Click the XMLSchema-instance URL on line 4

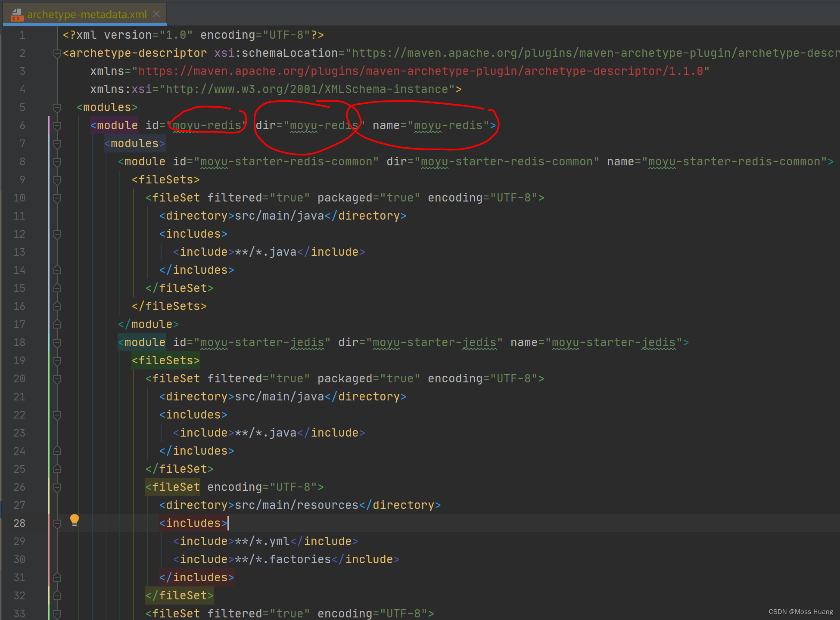coord(307,89)
